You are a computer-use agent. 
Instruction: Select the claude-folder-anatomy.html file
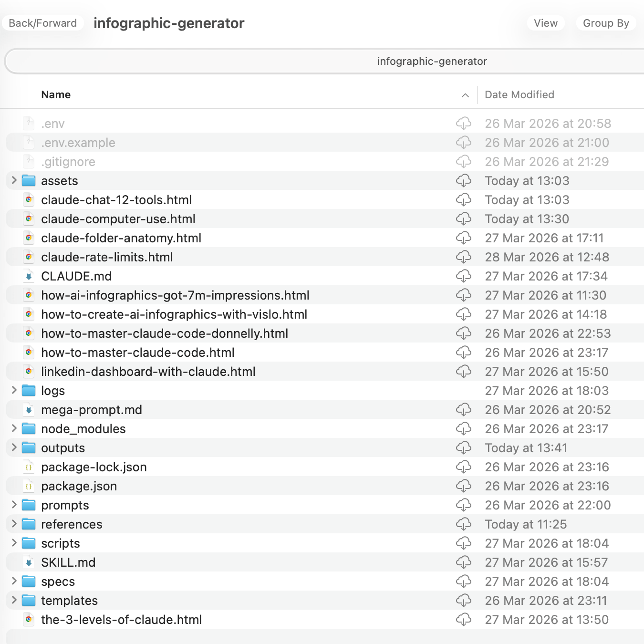coord(121,238)
